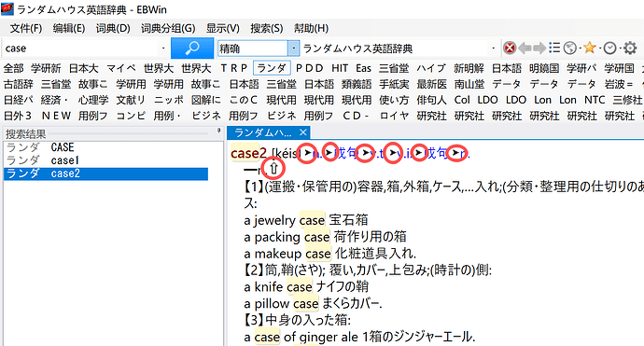644x346 pixels.
Task: Select the 新明解 dictionary button
Action: [469, 68]
